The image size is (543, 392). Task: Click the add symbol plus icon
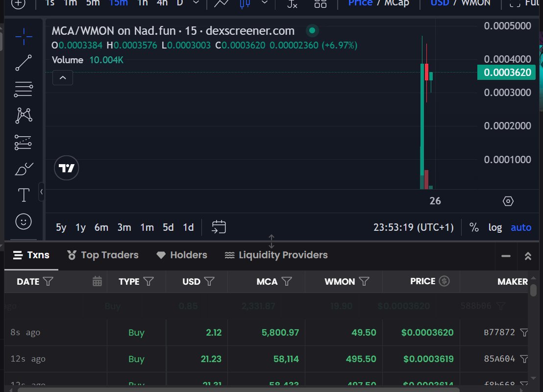coord(18,4)
